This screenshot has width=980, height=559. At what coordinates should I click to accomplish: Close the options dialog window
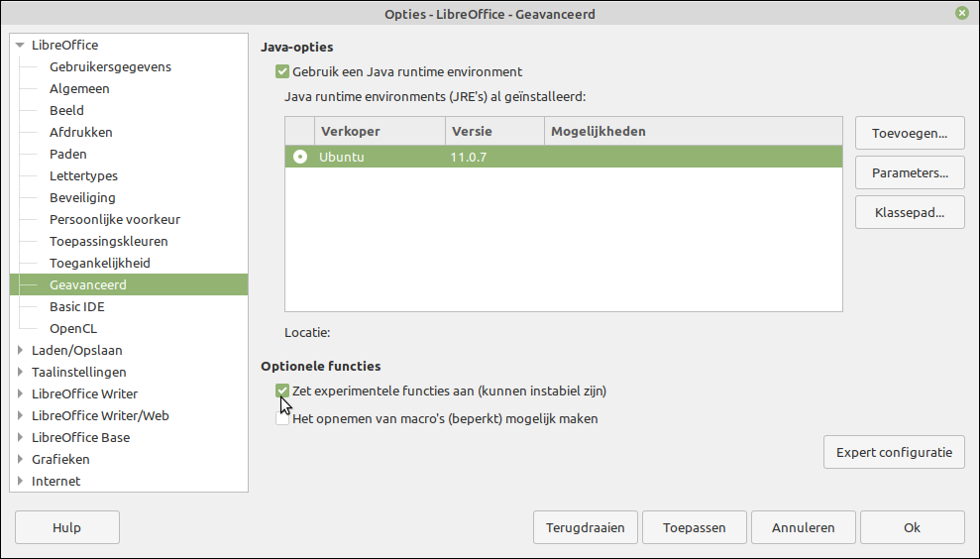pos(962,14)
